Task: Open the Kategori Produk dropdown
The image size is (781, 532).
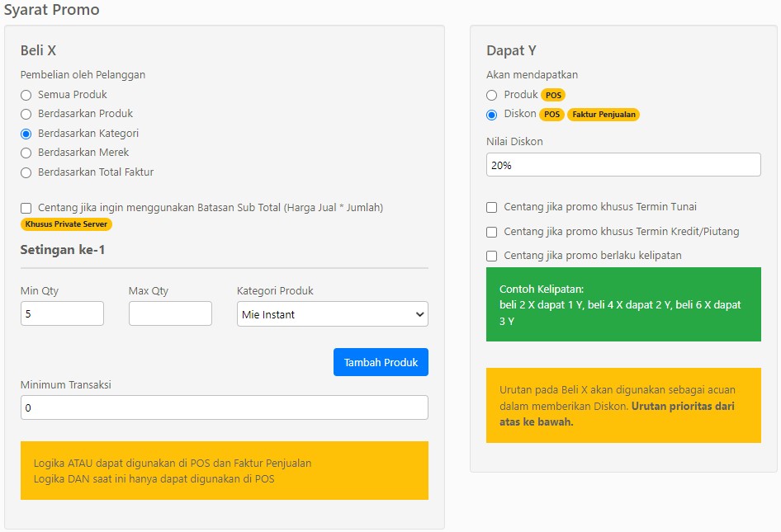Action: [x=332, y=313]
